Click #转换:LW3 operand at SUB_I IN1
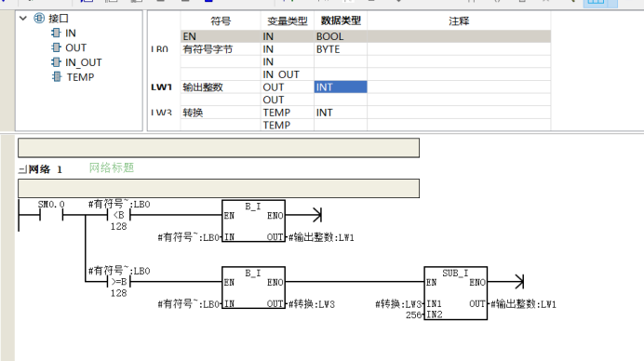 click(x=398, y=304)
